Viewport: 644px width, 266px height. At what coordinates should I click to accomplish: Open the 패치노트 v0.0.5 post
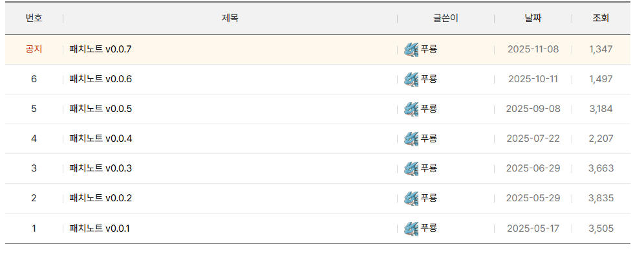(x=101, y=109)
